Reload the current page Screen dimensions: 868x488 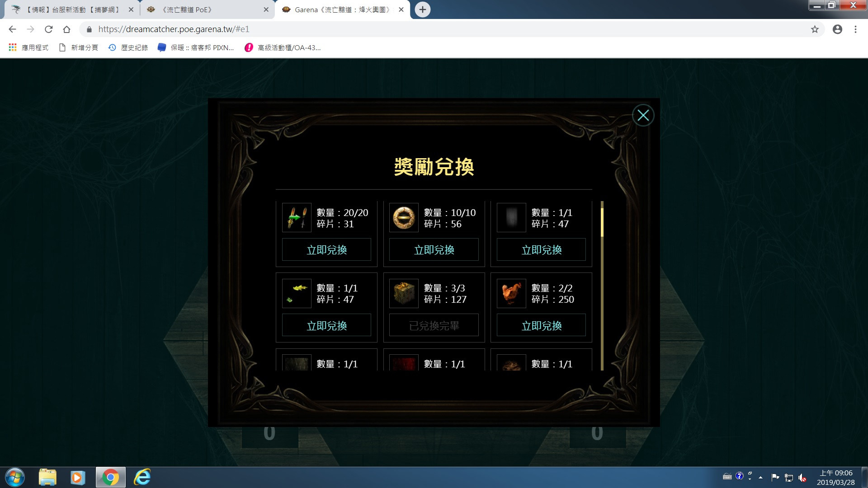(x=48, y=29)
